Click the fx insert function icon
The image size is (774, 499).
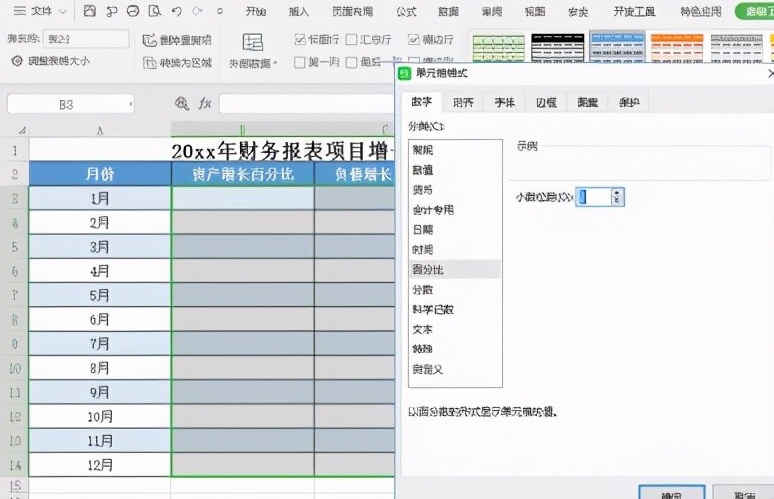tap(204, 103)
